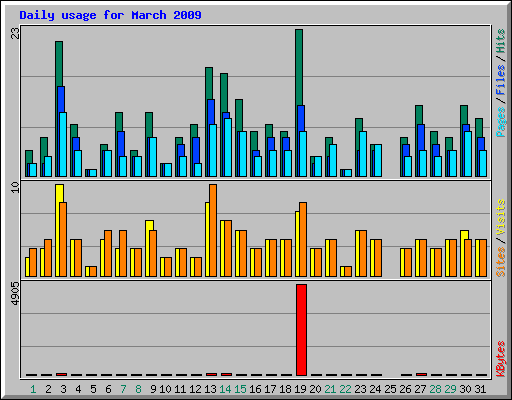
Task: Click the green hits bar for day 13
Action: tap(209, 83)
